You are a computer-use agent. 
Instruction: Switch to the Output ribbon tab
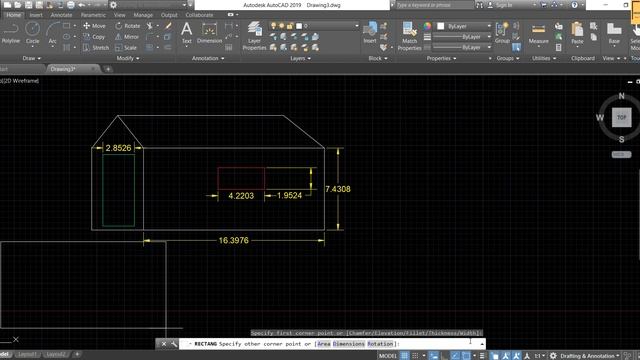(x=169, y=15)
